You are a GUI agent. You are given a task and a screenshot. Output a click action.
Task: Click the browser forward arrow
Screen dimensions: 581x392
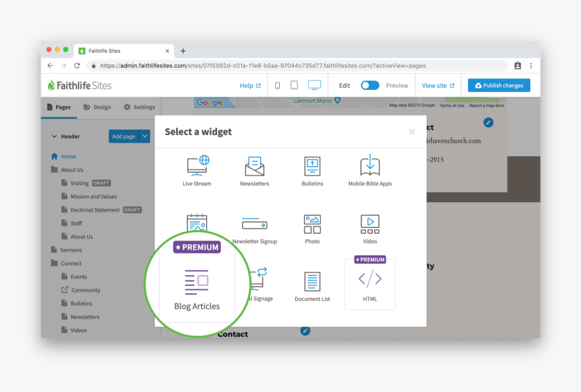[64, 66]
